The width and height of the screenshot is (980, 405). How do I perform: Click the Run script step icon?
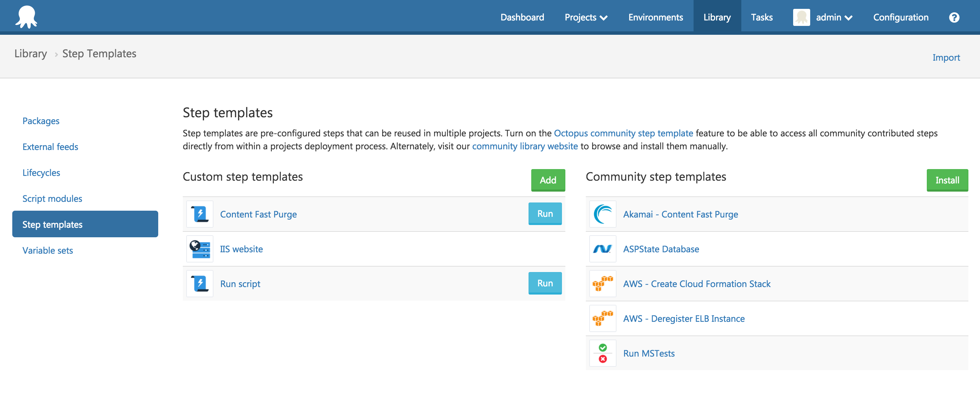tap(200, 284)
